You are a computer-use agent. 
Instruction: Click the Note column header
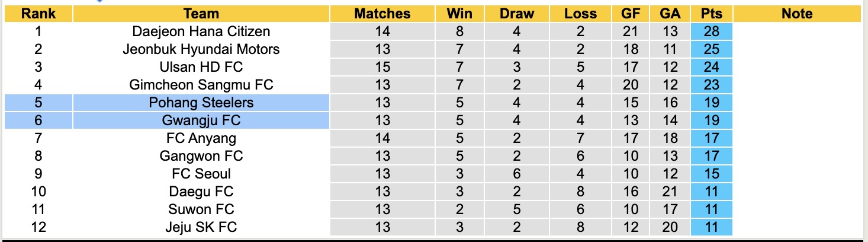(797, 14)
